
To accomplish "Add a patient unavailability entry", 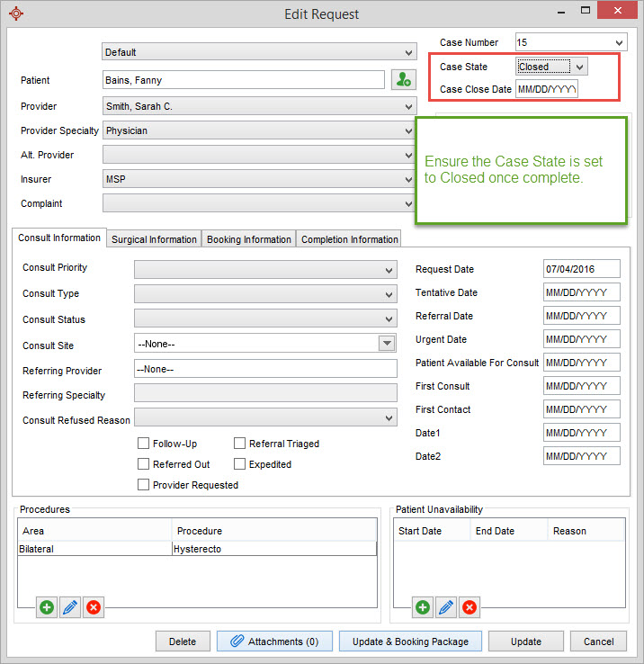I will tap(423, 607).
